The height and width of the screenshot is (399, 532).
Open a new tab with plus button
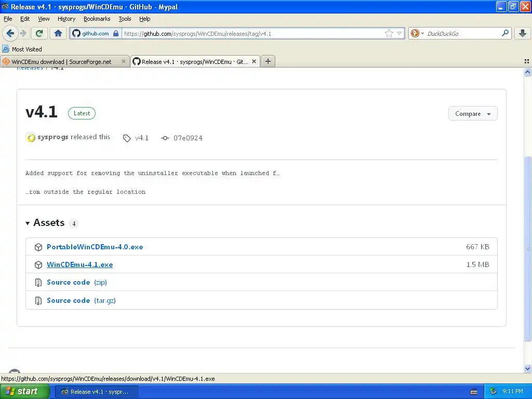click(268, 61)
